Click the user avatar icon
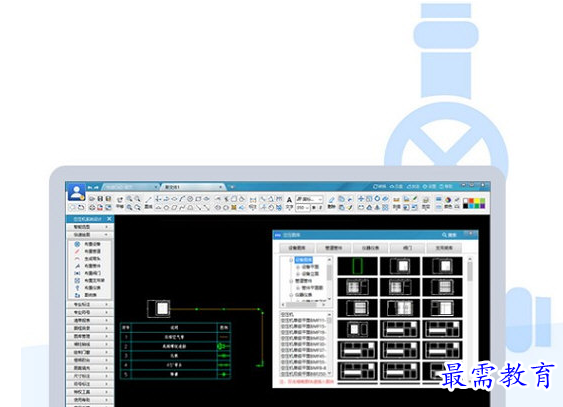Viewport: 563px width, 407px height. click(76, 192)
